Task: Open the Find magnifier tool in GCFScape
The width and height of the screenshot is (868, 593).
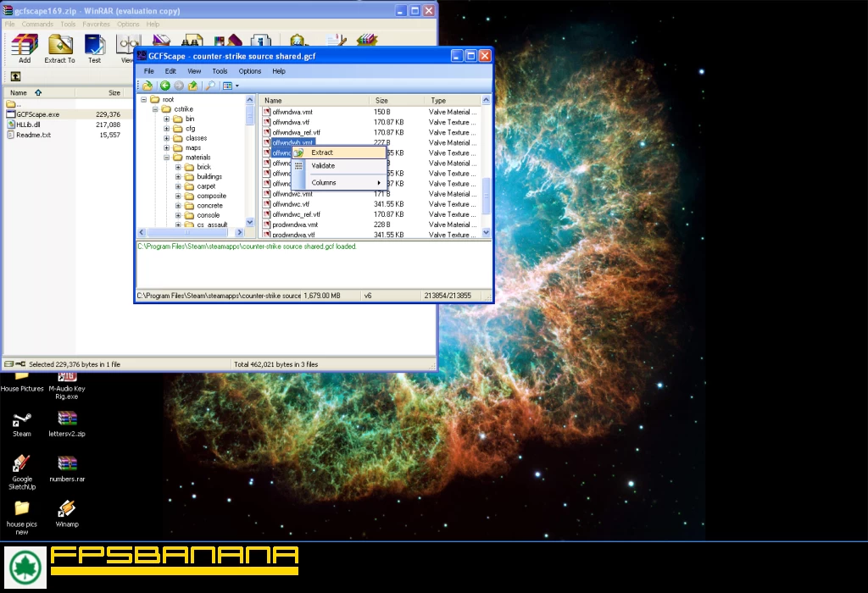Action: pos(209,86)
